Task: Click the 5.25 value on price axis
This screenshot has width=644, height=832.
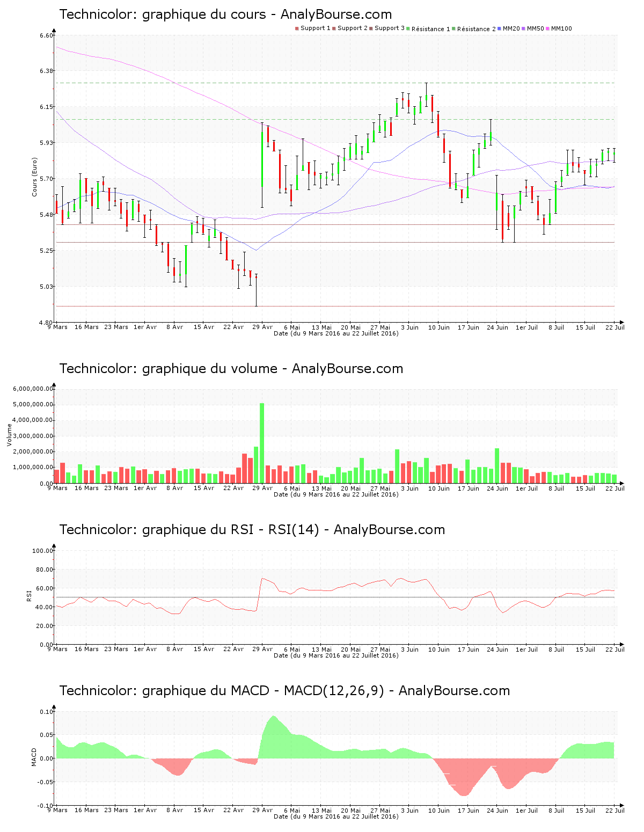Action: (x=46, y=251)
